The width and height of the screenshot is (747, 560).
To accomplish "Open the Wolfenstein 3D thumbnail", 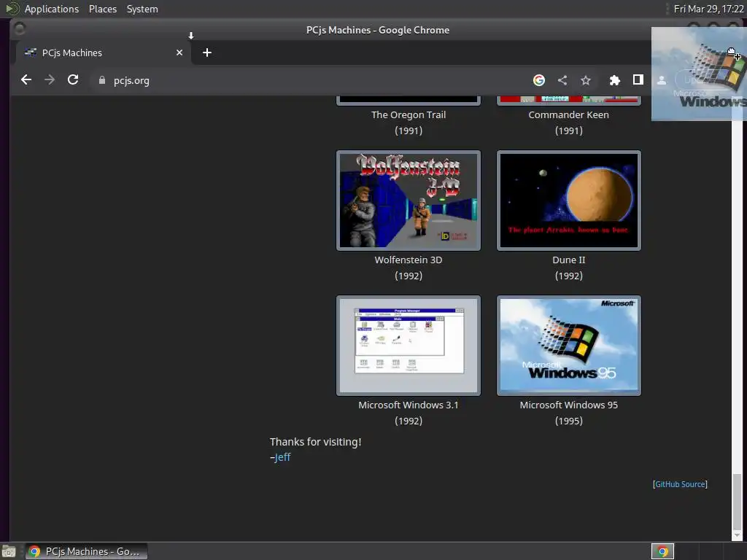I will 409,201.
